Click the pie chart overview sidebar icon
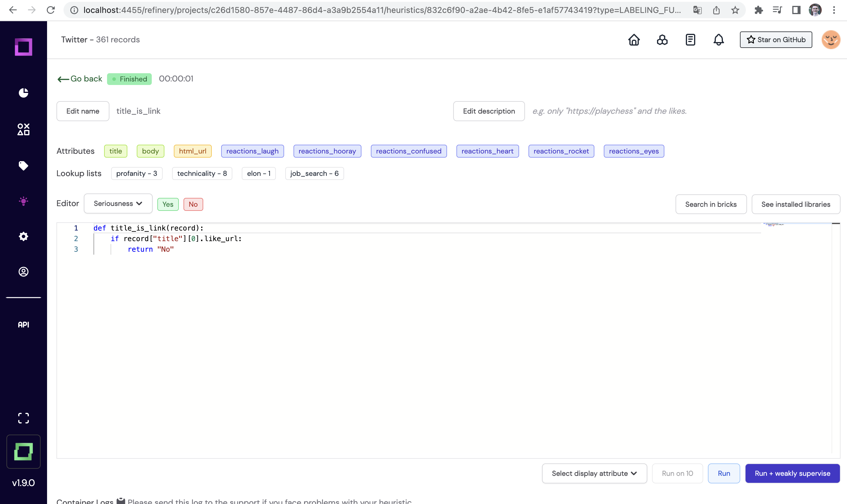Screen dimensions: 847x504 [x=24, y=93]
